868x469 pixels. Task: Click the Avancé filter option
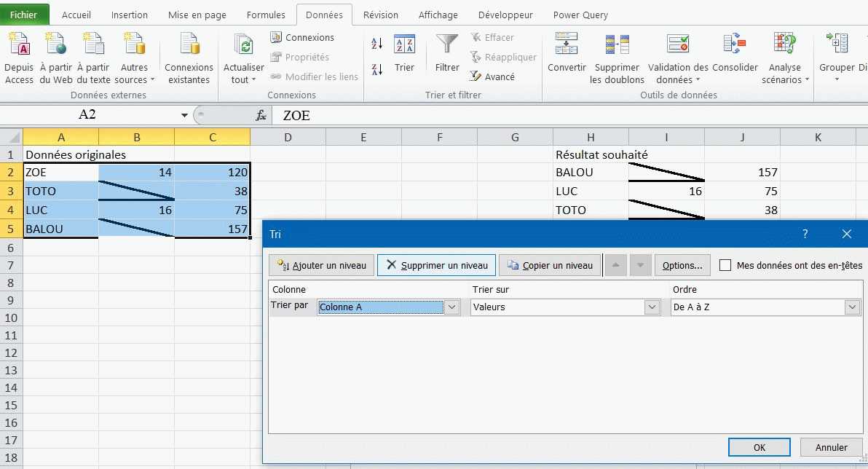492,76
